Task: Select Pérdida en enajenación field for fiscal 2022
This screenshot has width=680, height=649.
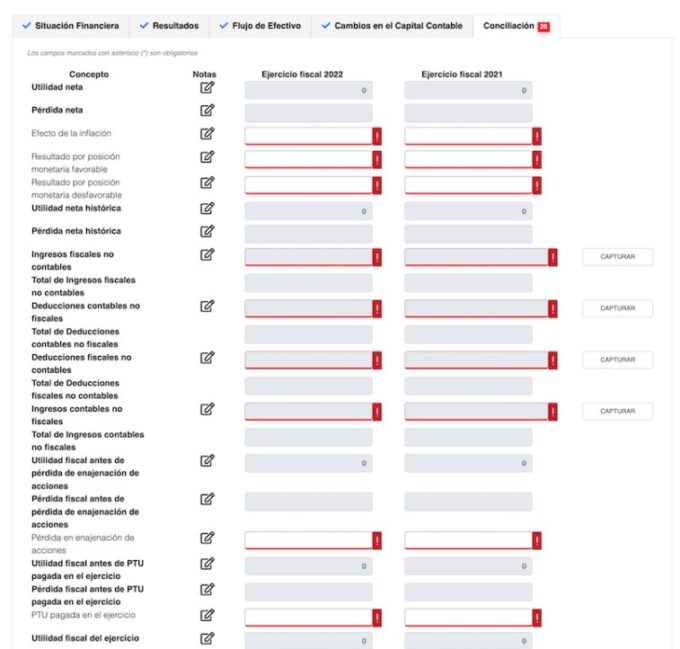Action: pyautogui.click(x=308, y=540)
